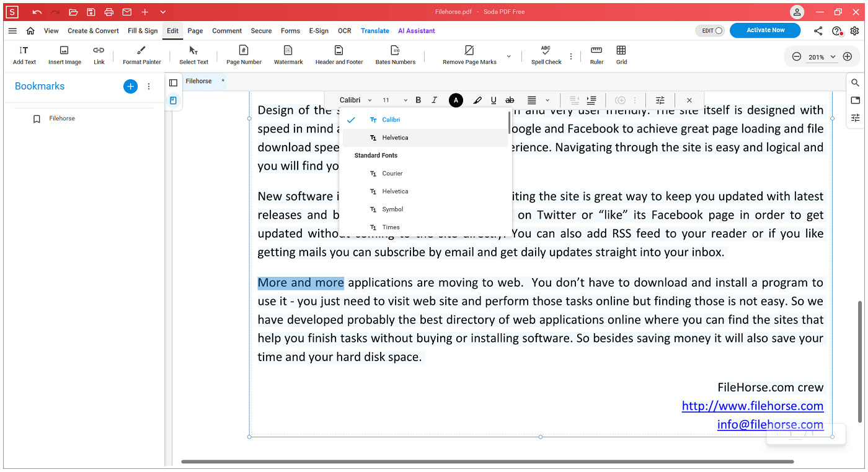Image resolution: width=868 pixels, height=472 pixels.
Task: Click the Activate Now button
Action: point(765,30)
